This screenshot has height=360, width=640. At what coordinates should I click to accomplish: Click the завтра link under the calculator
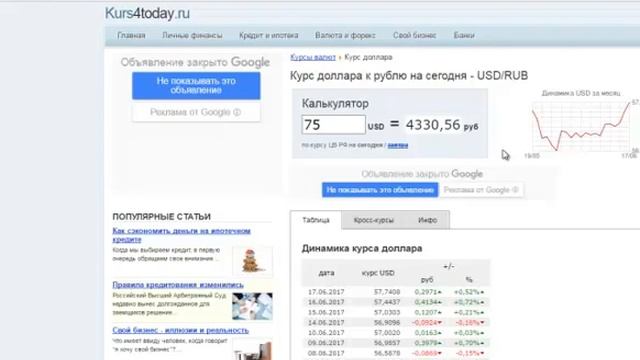tap(398, 145)
